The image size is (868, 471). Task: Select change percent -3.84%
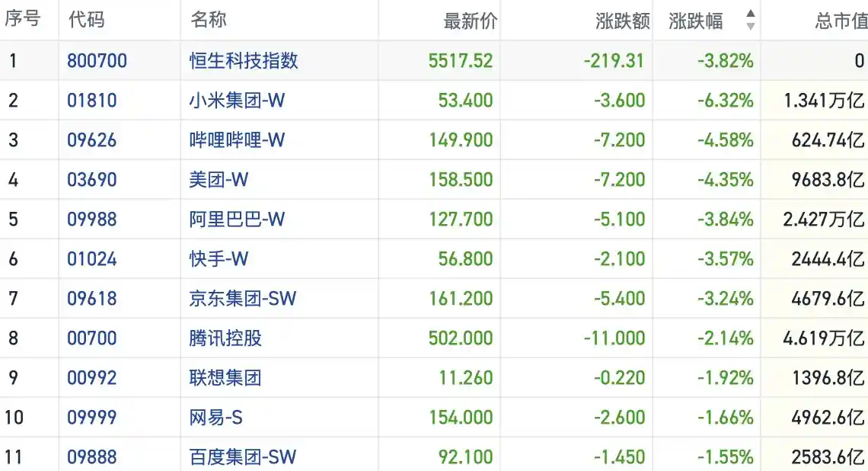[x=725, y=219]
